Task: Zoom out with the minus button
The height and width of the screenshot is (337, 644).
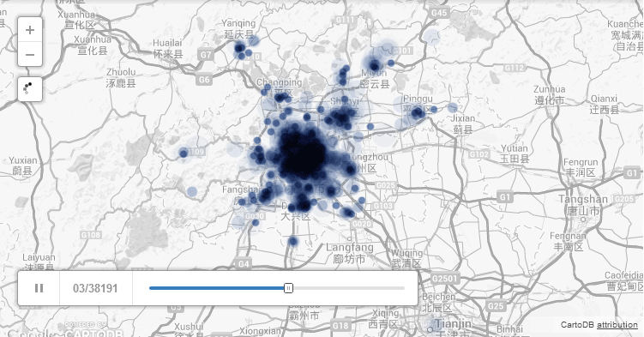Action: click(x=30, y=55)
